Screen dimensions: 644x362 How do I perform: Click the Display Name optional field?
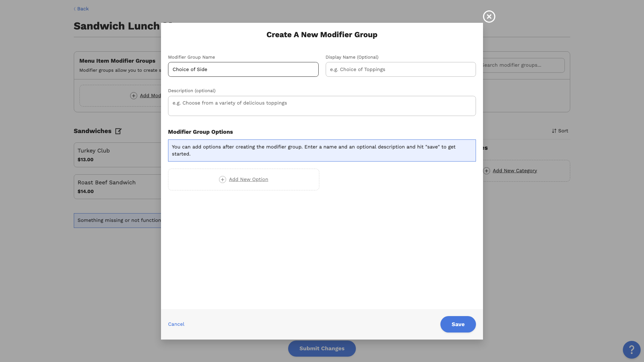coord(400,69)
